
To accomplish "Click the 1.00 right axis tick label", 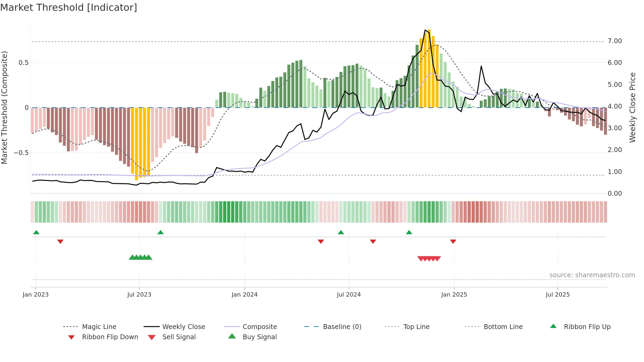I will (x=615, y=172).
